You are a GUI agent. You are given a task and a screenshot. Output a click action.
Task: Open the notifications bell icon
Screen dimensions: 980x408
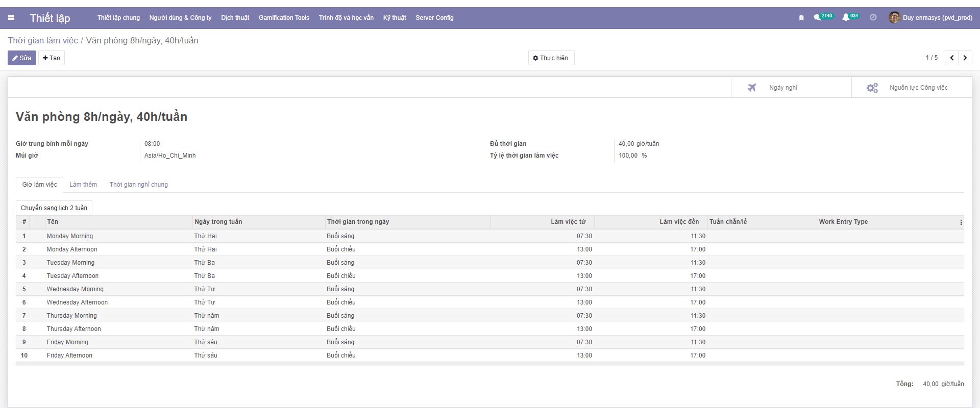(846, 17)
